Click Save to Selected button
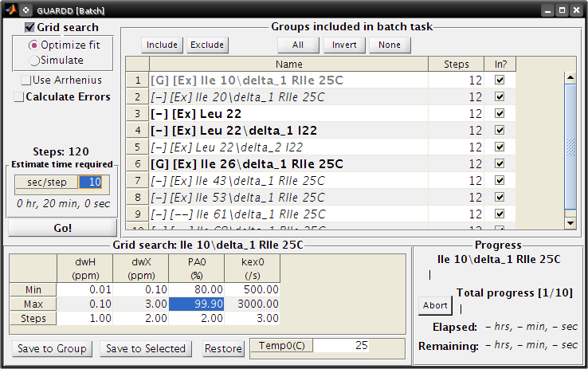 click(146, 349)
